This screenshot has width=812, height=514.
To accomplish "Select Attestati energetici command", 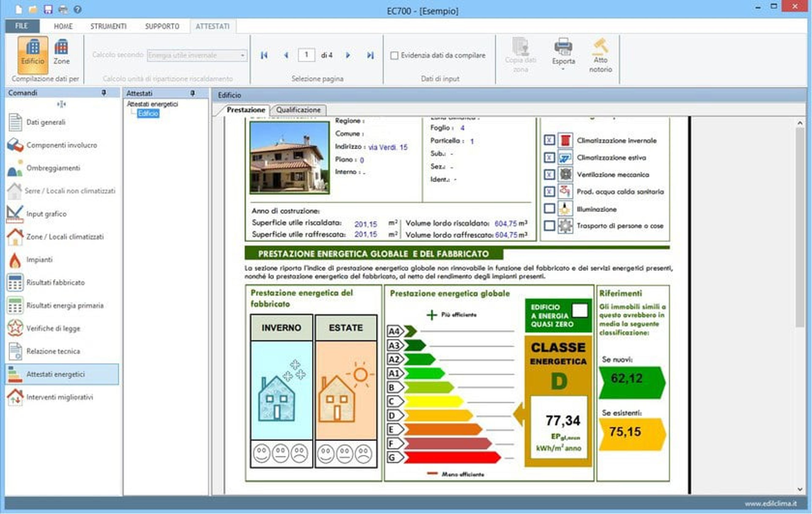I will click(x=62, y=374).
